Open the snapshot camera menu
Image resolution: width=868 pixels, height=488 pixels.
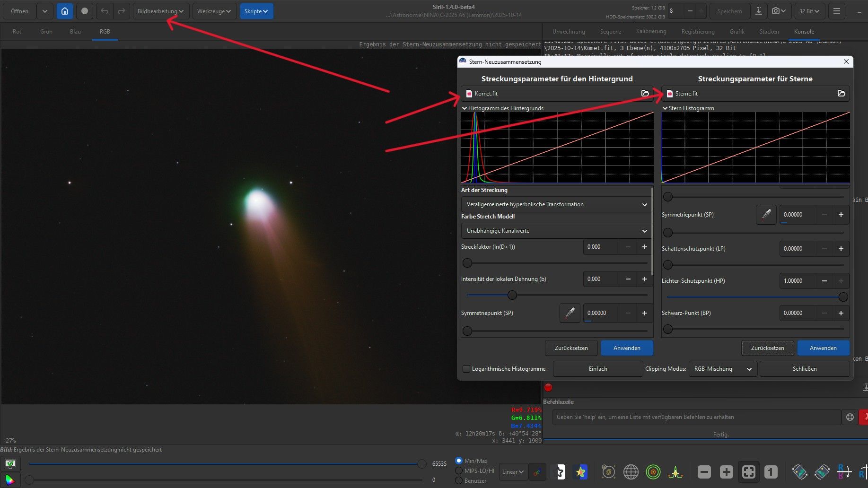(779, 11)
